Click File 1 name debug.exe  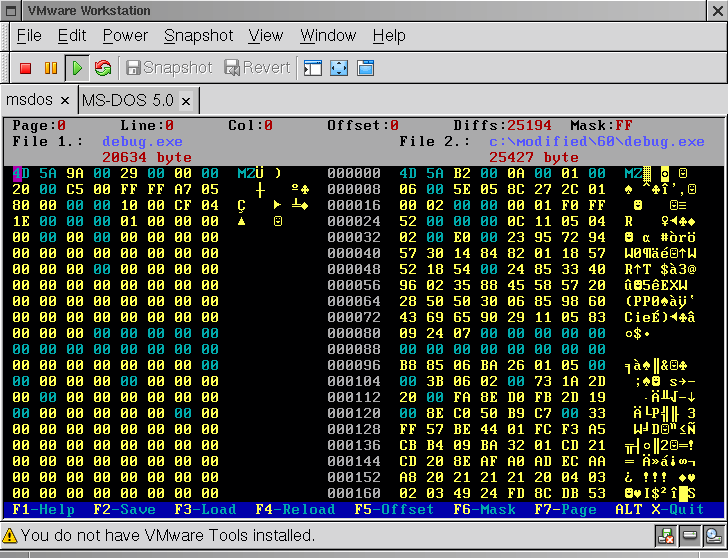coord(142,141)
